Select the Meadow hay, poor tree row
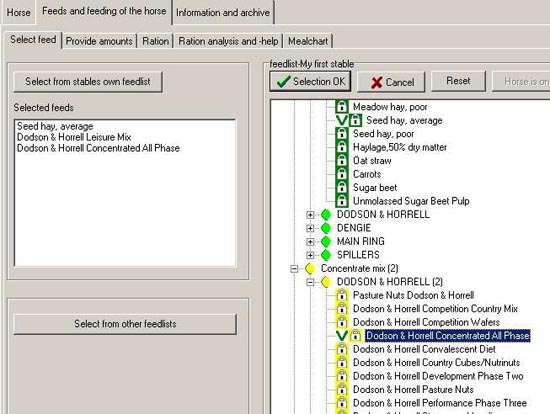This screenshot has width=550, height=414. coord(390,107)
